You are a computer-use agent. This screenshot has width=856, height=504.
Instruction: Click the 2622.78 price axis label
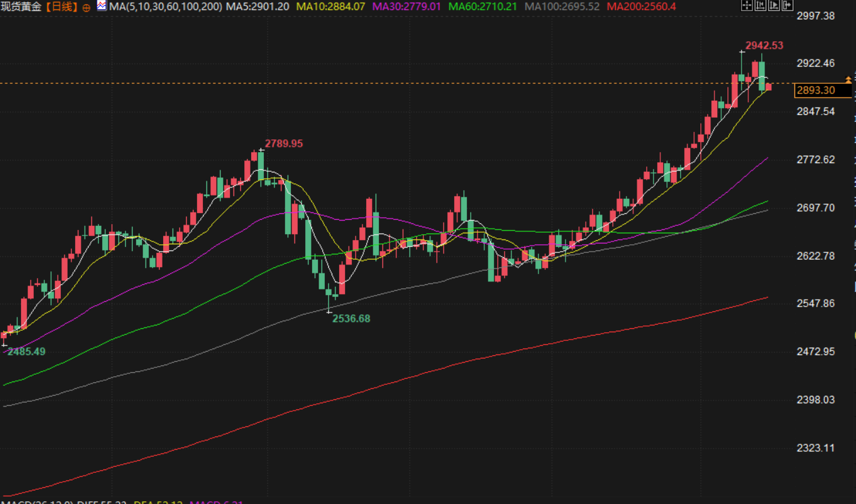click(x=815, y=255)
